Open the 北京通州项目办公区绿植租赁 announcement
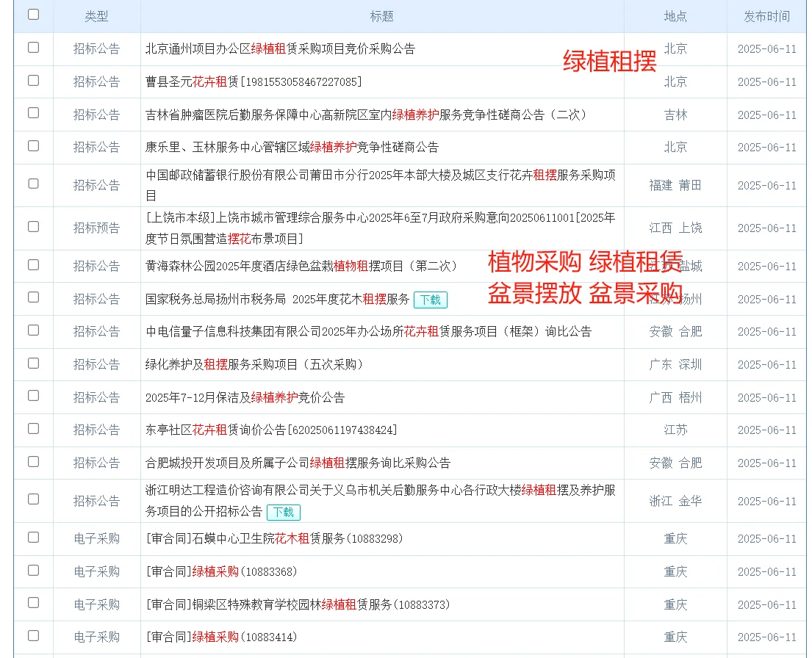Screen dimensions: 812x658 pos(278,49)
